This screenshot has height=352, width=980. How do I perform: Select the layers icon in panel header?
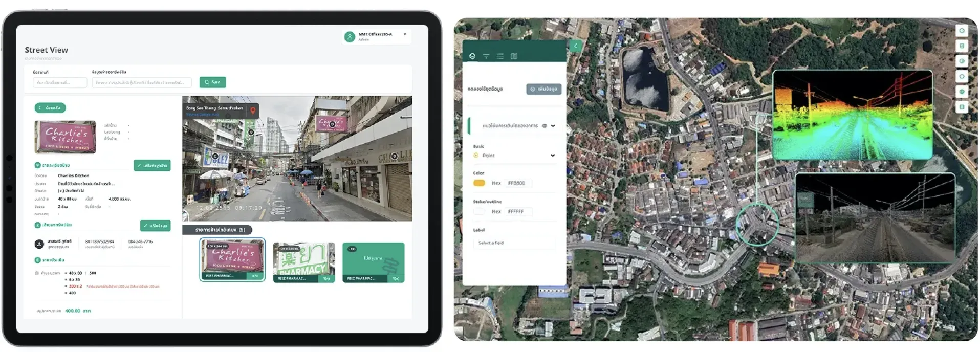click(x=472, y=56)
